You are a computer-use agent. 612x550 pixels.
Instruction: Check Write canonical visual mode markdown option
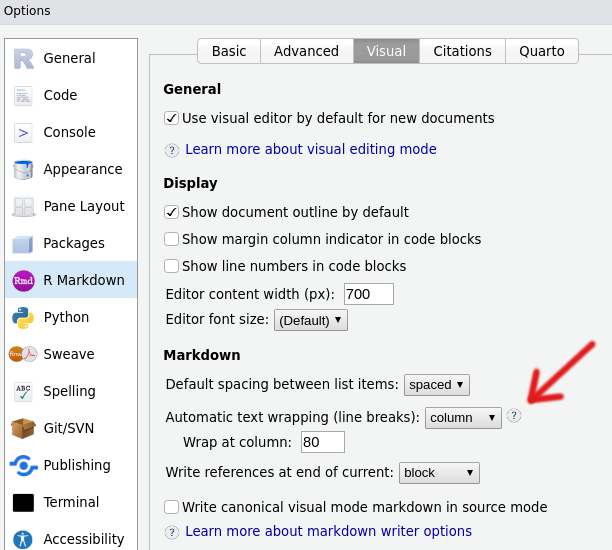pyautogui.click(x=171, y=507)
